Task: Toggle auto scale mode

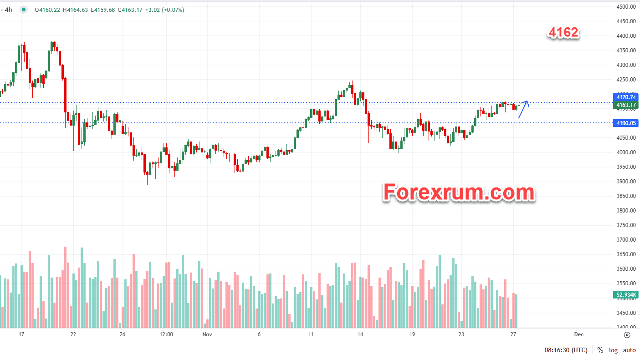Action: 629,350
